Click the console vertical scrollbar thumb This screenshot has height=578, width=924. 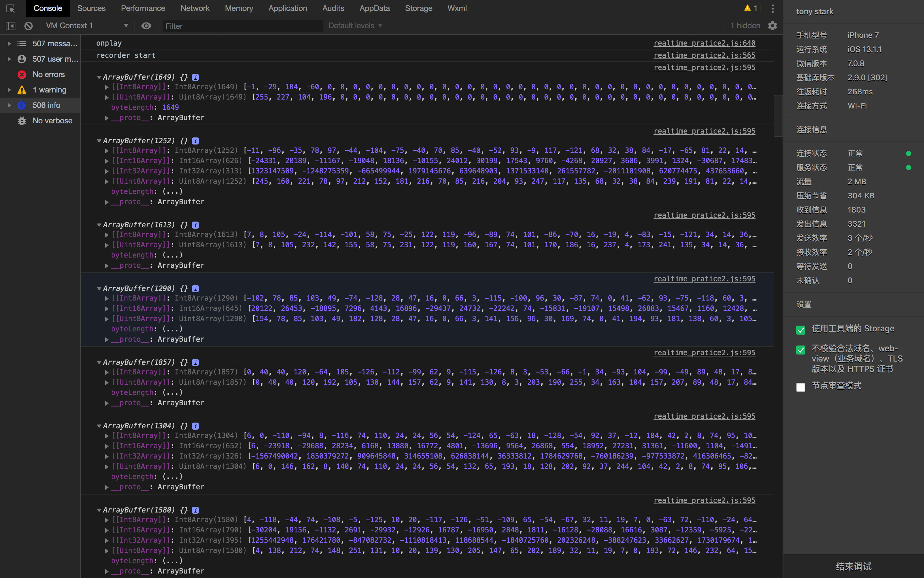pos(778,116)
